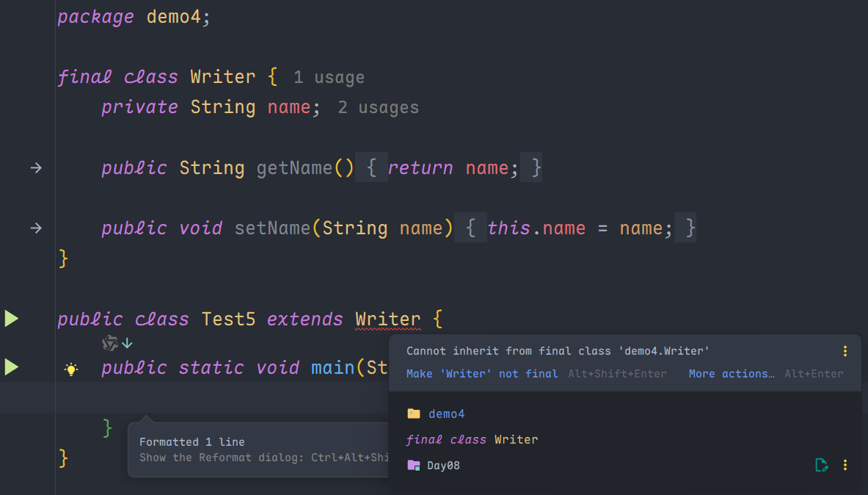The image size is (868, 495).
Task: Open demo4 package folder icon in popup
Action: coord(414,413)
